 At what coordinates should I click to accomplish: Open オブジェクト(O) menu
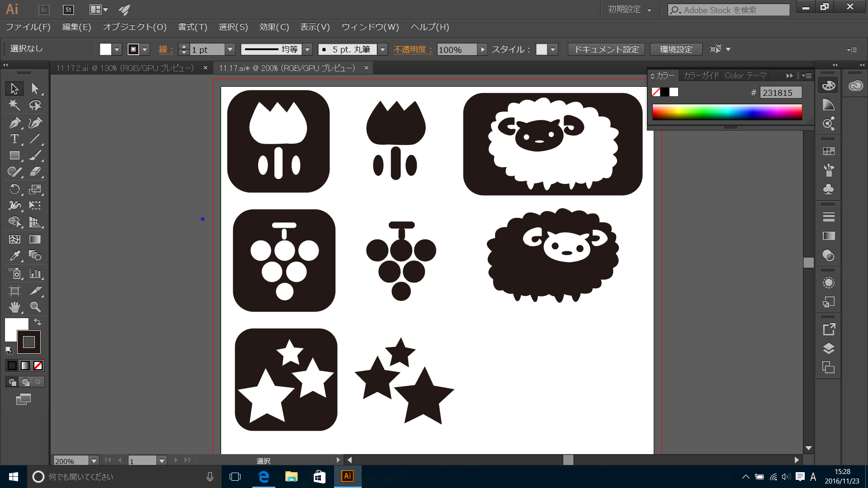click(x=135, y=27)
